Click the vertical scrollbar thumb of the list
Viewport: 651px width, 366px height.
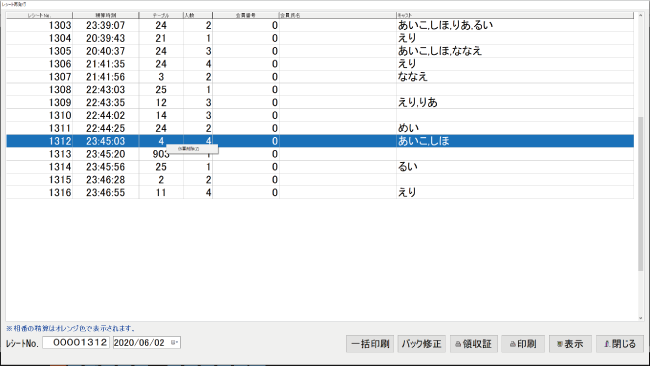(640, 193)
